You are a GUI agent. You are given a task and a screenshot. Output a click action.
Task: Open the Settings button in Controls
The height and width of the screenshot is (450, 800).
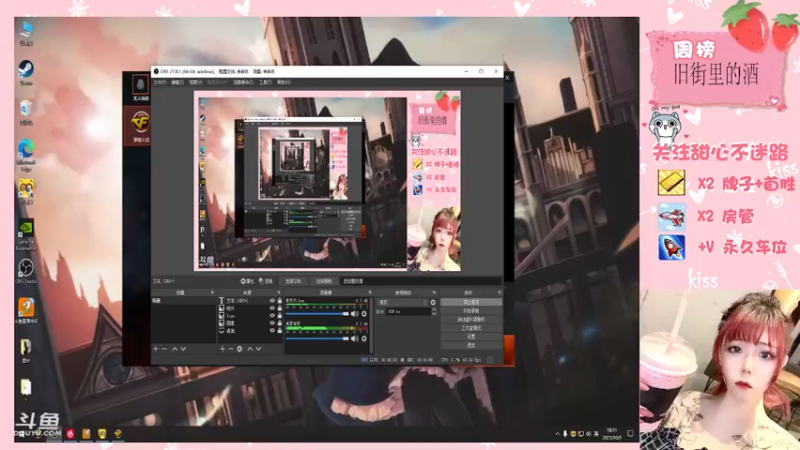pyautogui.click(x=471, y=337)
